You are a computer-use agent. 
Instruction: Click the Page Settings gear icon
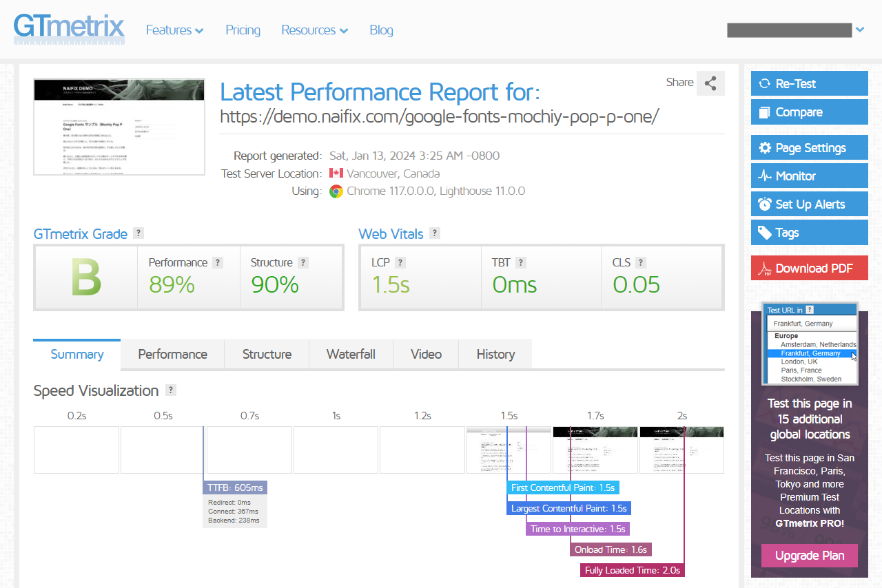coord(764,148)
